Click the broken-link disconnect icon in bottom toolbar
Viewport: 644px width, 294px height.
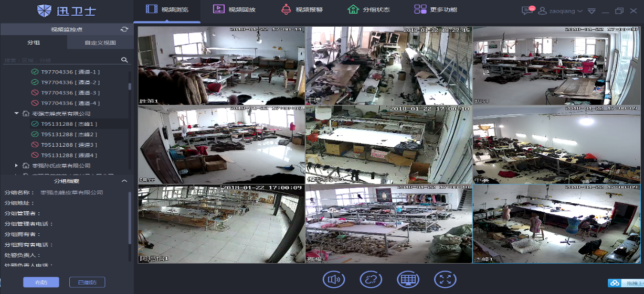[x=371, y=279]
